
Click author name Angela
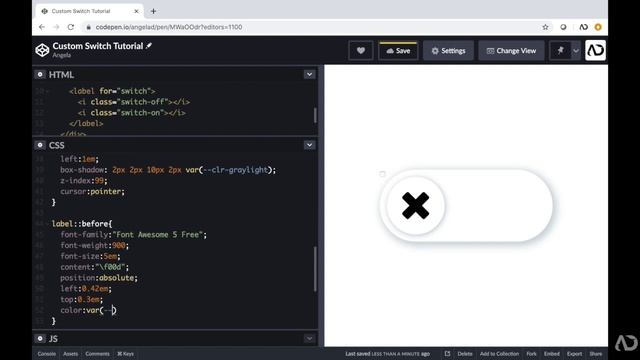pos(62,55)
